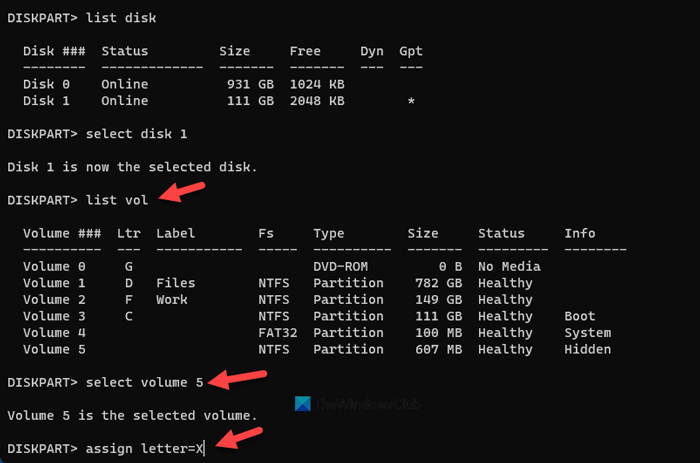Click the Volume 5 is the selected volume message
Image resolution: width=700 pixels, height=463 pixels.
tap(132, 414)
